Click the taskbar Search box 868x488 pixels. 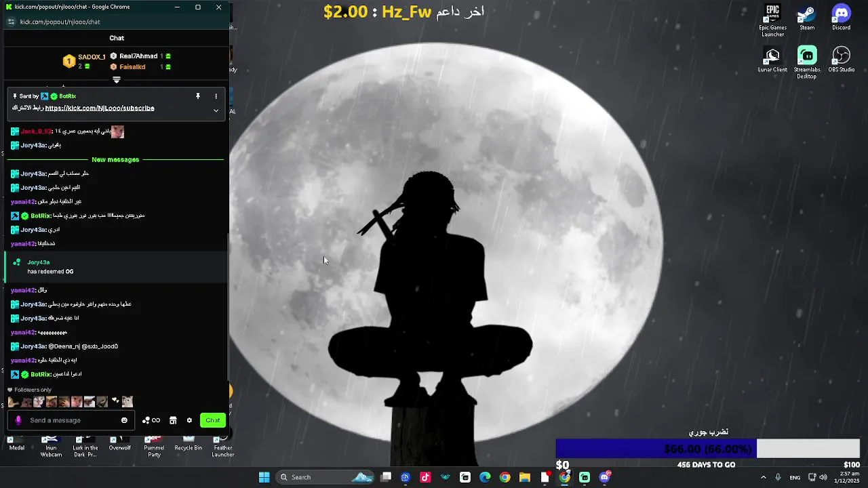326,477
